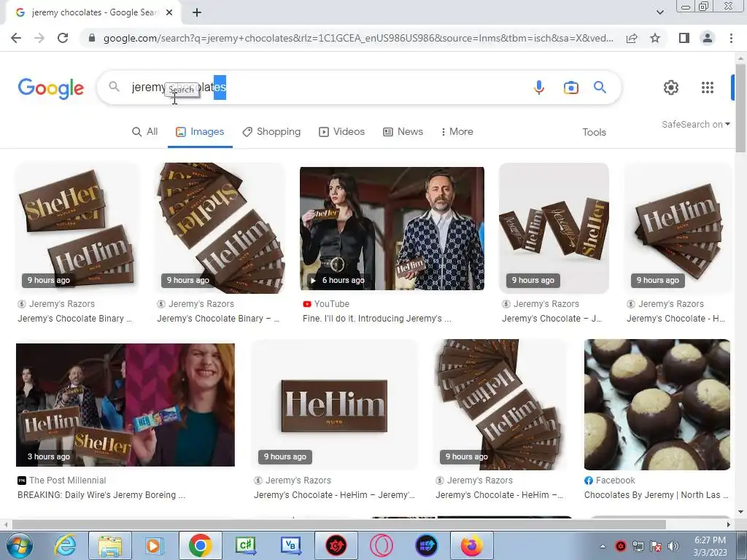Open the Post Millennial image result
This screenshot has width=747, height=560.
pos(125,405)
